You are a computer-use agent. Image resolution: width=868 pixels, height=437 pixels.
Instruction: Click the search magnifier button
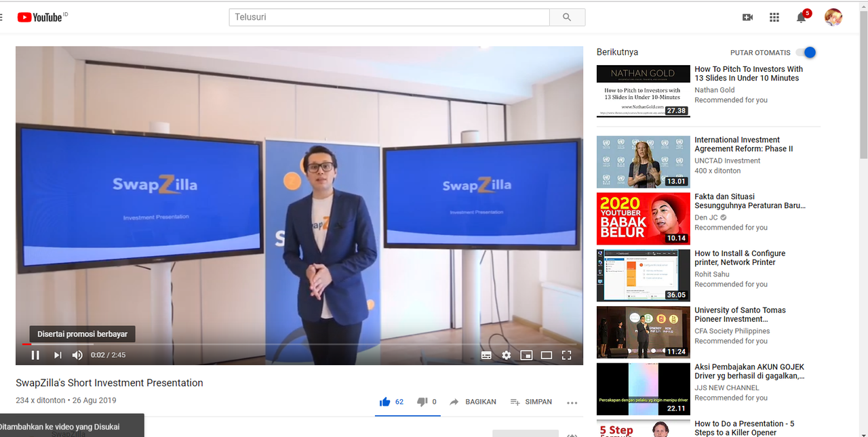[x=567, y=18]
